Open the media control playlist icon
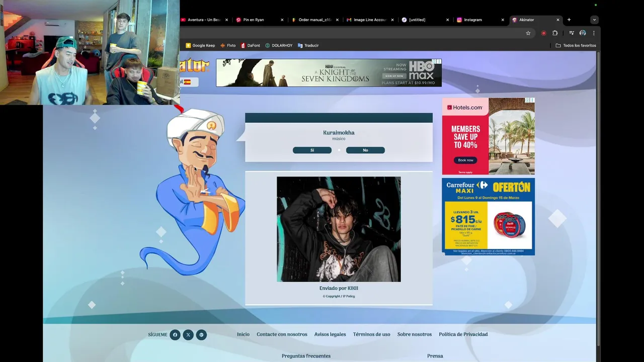Screen dimensions: 644x362 [x=572, y=33]
